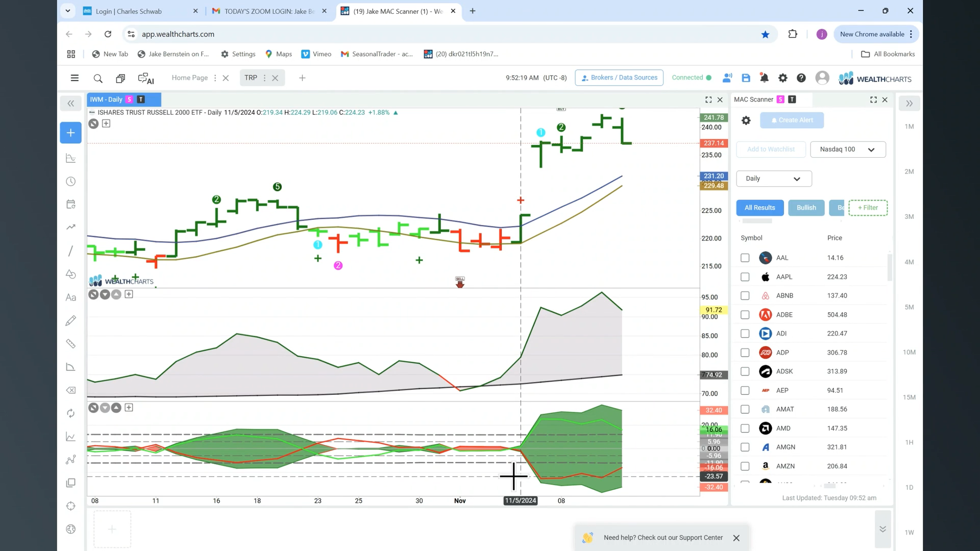This screenshot has width=980, height=551.
Task: Select the All Results filter tab
Action: click(x=759, y=208)
